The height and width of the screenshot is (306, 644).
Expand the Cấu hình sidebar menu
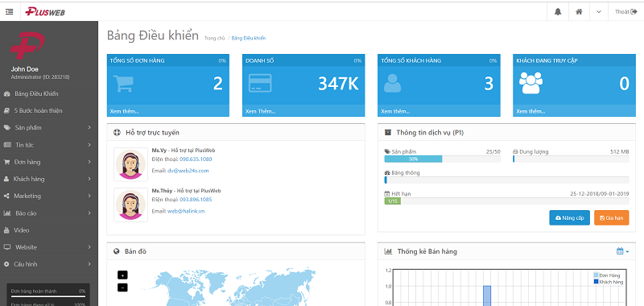49,264
